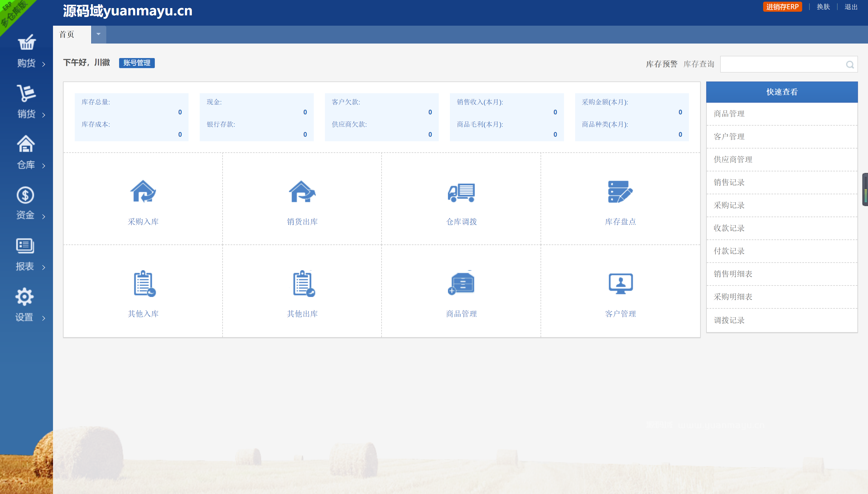
Task: Click the 账号管理 account management button
Action: 137,63
